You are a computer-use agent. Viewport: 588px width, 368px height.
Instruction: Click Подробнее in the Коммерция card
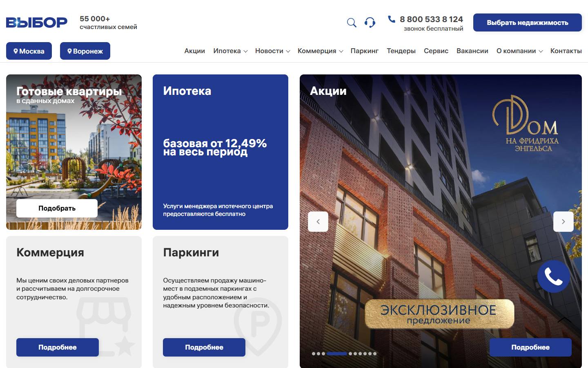[x=58, y=347]
